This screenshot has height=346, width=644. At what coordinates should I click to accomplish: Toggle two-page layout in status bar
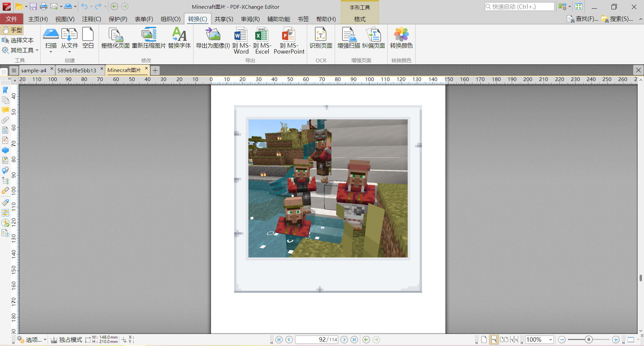click(x=504, y=340)
